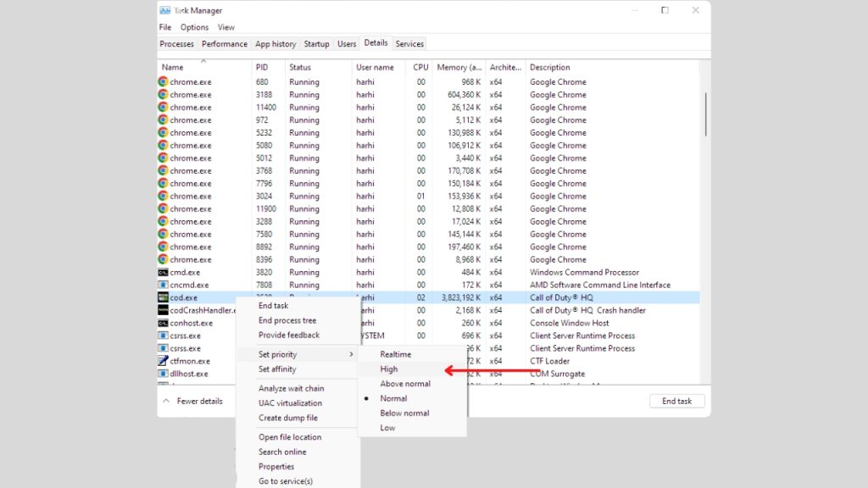This screenshot has width=868, height=488.
Task: Select the AMD Software Command Line Interface description
Action: [x=600, y=286]
